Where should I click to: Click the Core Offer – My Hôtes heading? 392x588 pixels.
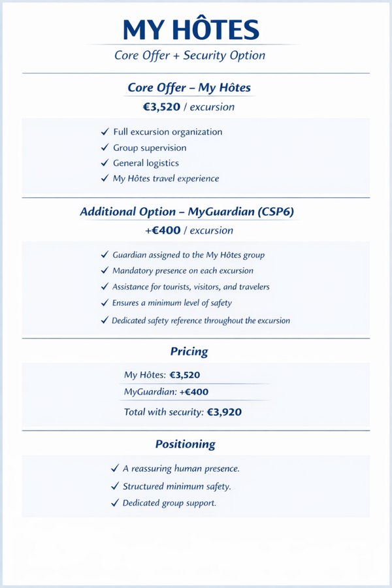189,88
